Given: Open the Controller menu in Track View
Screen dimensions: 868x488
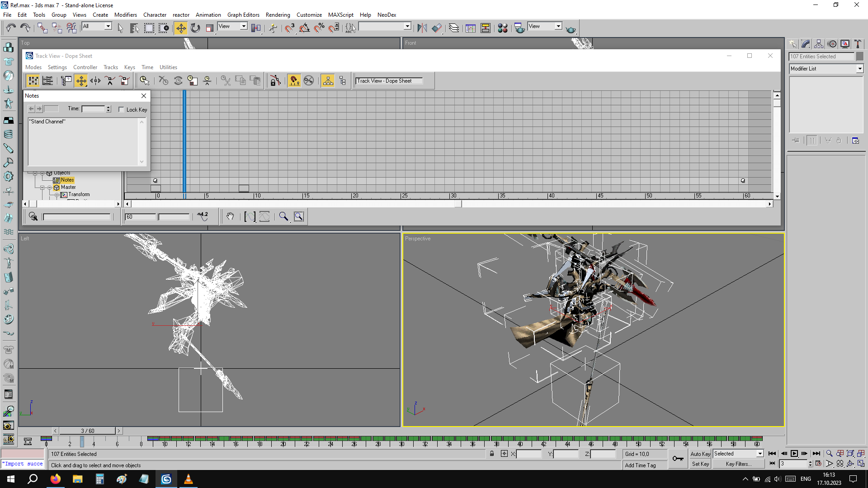Looking at the screenshot, I should tap(85, 67).
